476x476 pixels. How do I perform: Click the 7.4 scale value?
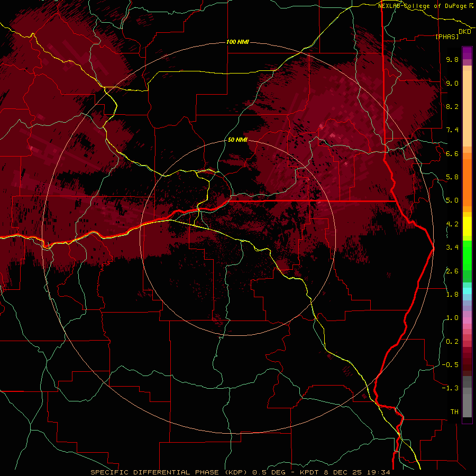452,130
